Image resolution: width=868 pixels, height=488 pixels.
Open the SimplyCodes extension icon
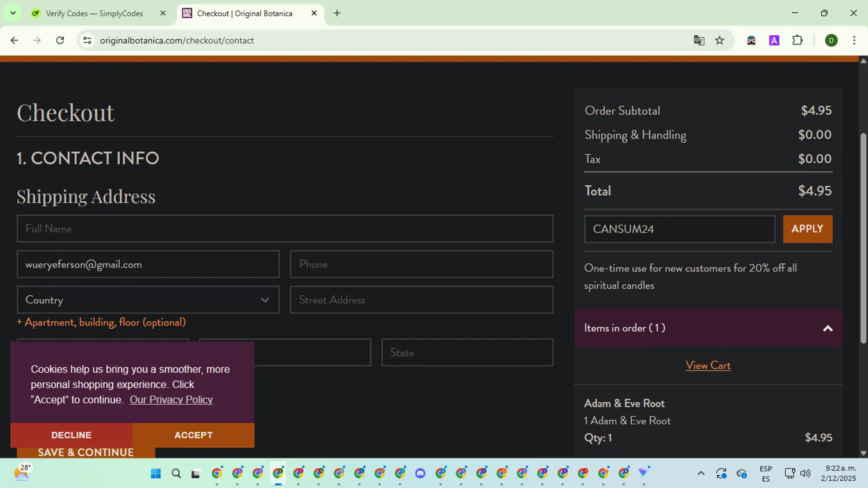(x=751, y=41)
